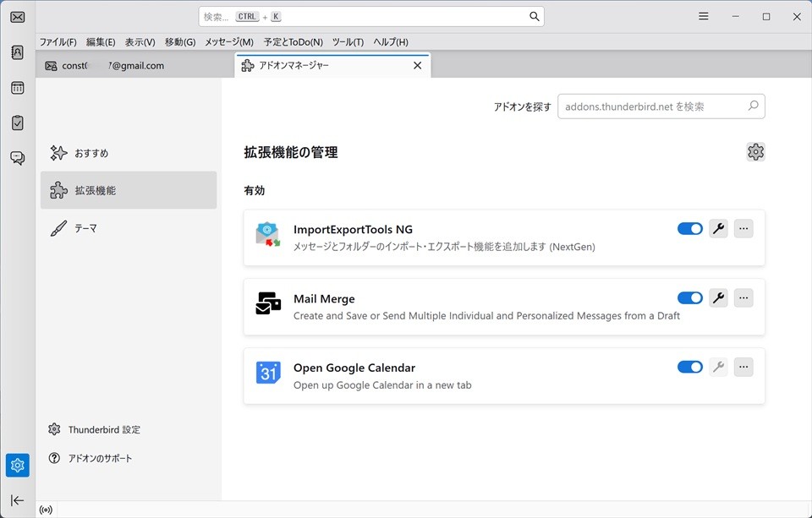Select テーマ in the add-on sidebar
The width and height of the screenshot is (812, 518).
129,227
